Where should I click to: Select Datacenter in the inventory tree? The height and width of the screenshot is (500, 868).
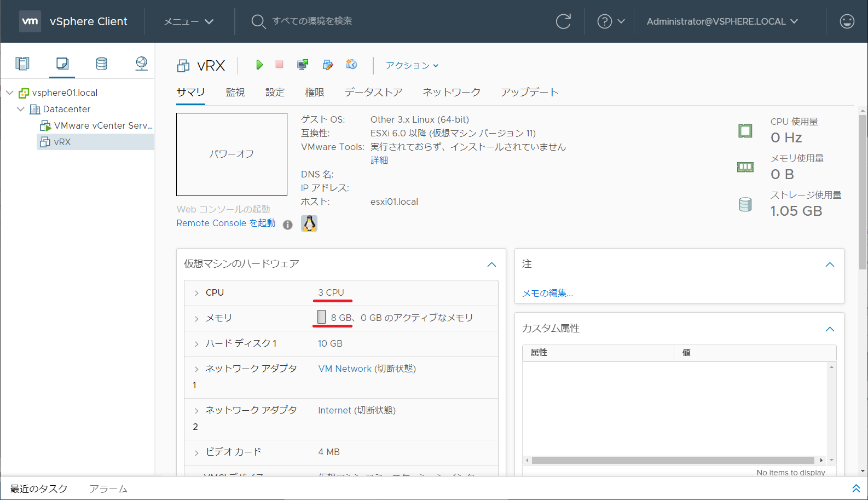coord(67,109)
